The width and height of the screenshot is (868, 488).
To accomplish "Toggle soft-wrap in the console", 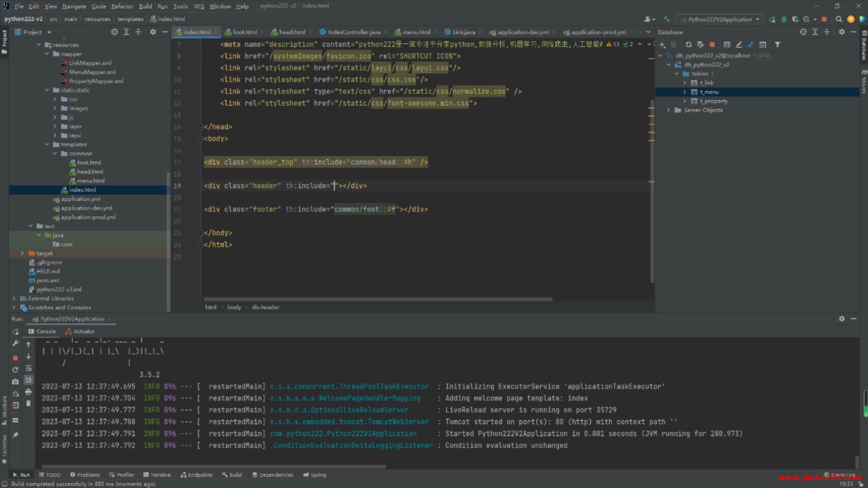I will [28, 368].
